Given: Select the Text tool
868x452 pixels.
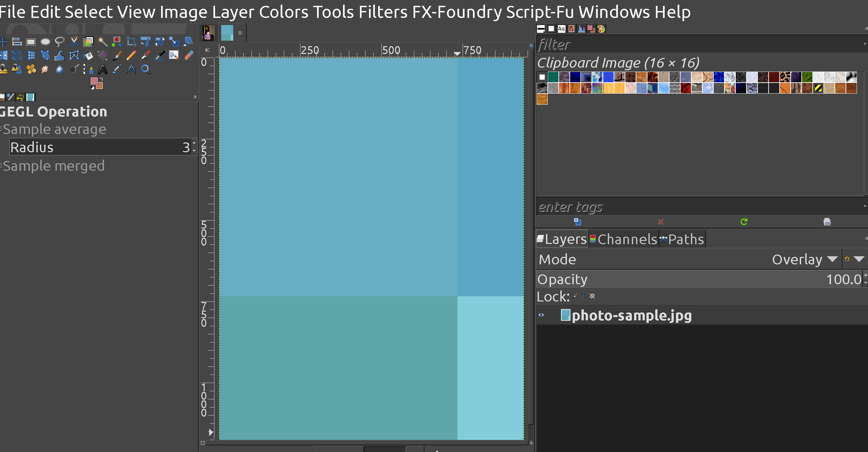Looking at the screenshot, I should 102,70.
